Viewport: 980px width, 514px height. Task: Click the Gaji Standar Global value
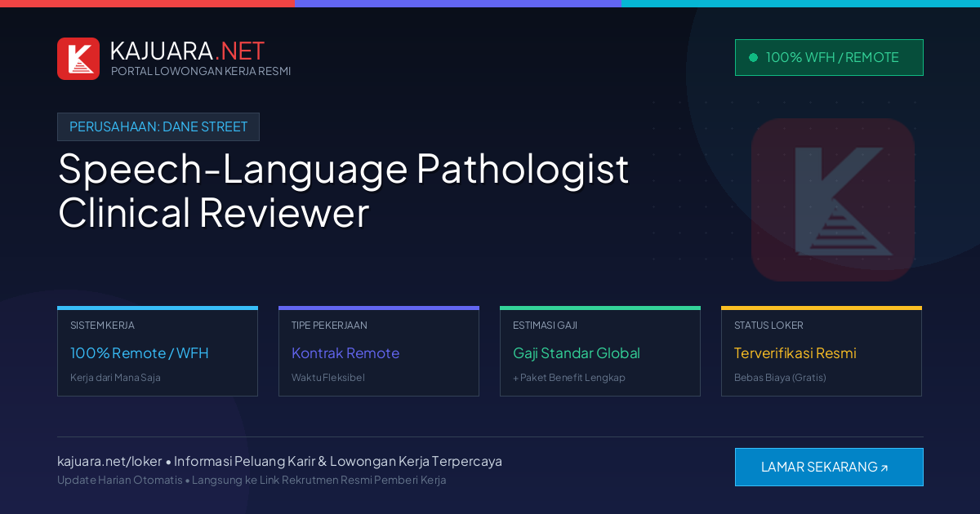577,353
